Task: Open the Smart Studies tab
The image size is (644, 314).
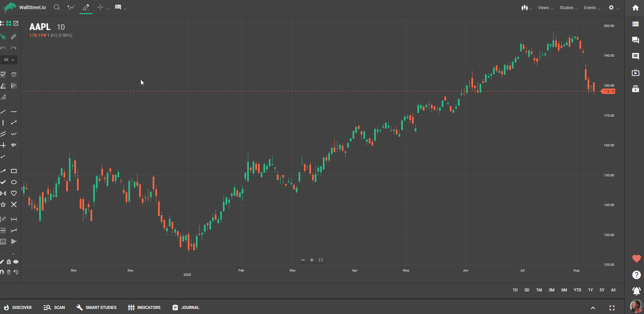Action: [97, 307]
